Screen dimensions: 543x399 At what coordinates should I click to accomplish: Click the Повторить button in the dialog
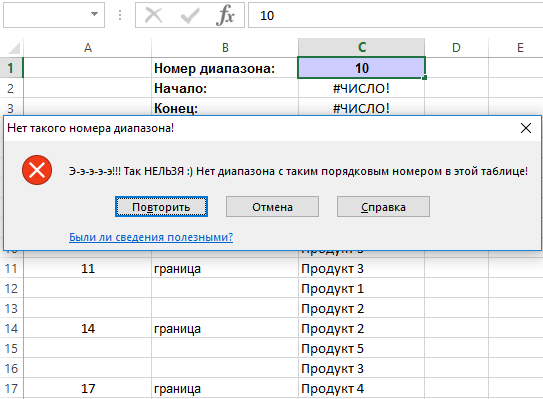pyautogui.click(x=161, y=207)
